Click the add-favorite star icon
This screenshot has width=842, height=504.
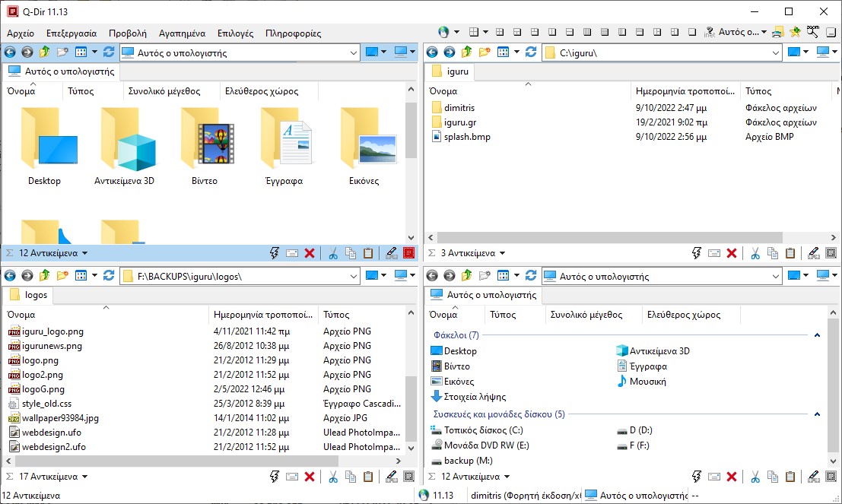click(796, 32)
